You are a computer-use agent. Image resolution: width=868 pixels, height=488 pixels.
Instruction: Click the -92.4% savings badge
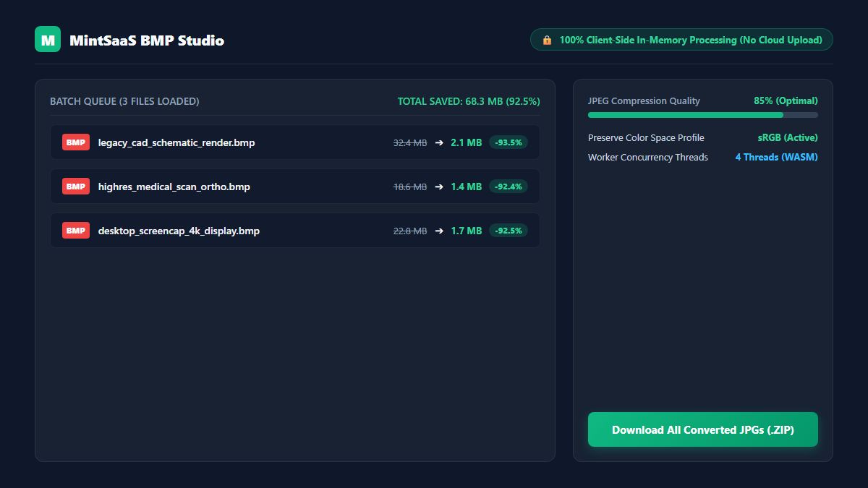(x=509, y=187)
